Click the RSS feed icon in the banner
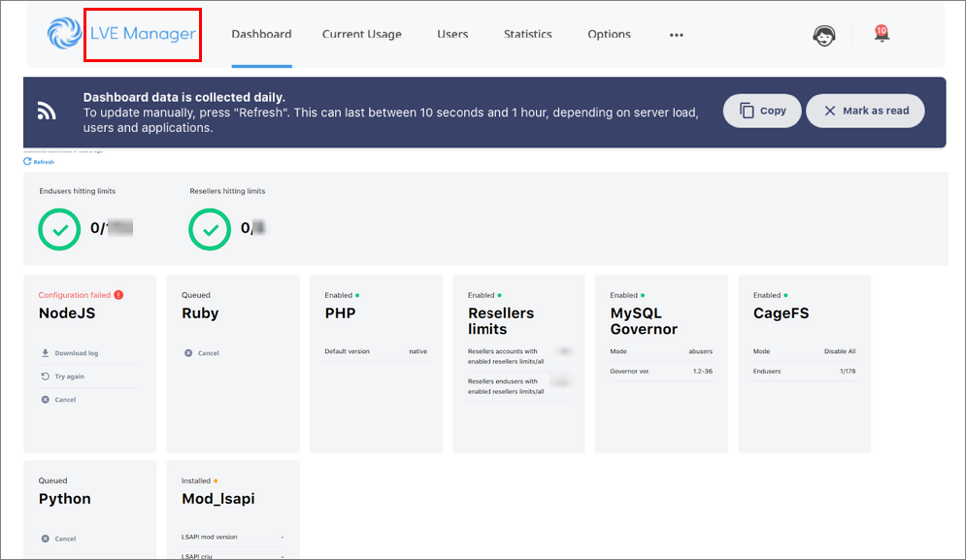This screenshot has height=560, width=966. pos(47,111)
